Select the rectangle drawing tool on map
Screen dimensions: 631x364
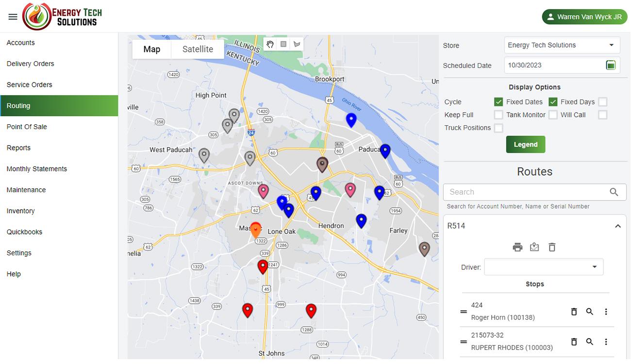tap(284, 44)
